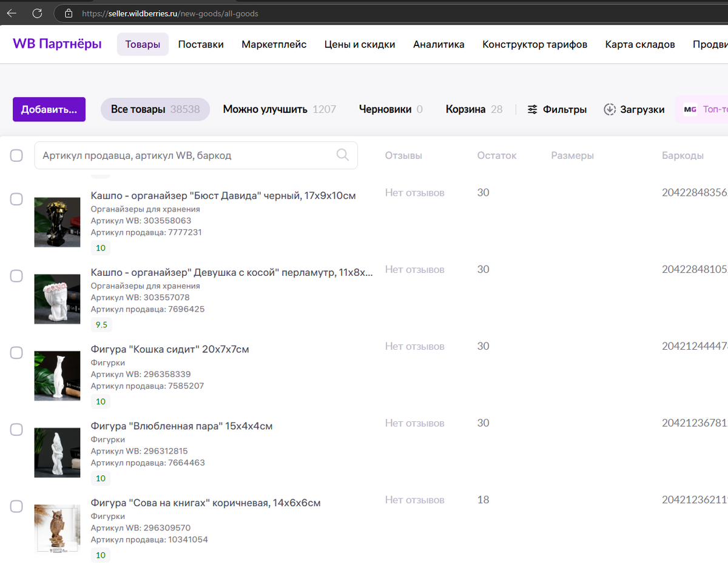
Task: Open the Девушка с косой product thumbnail
Action: (x=57, y=299)
